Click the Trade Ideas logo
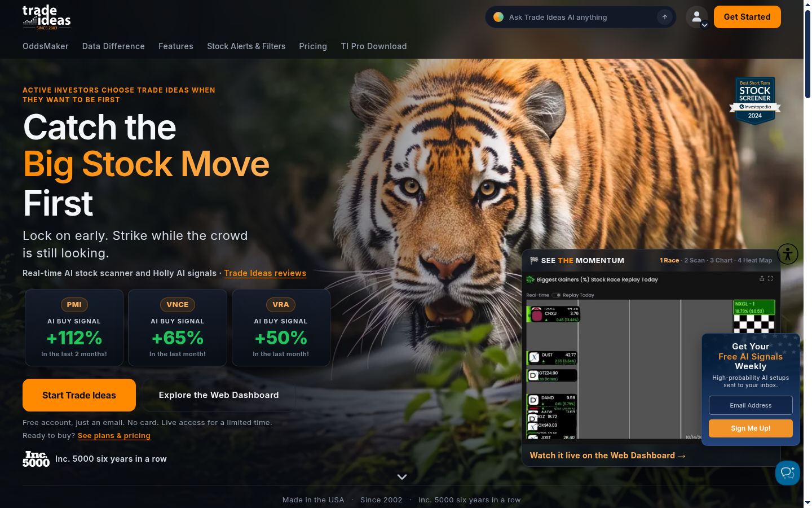The width and height of the screenshot is (812, 508). [47, 17]
